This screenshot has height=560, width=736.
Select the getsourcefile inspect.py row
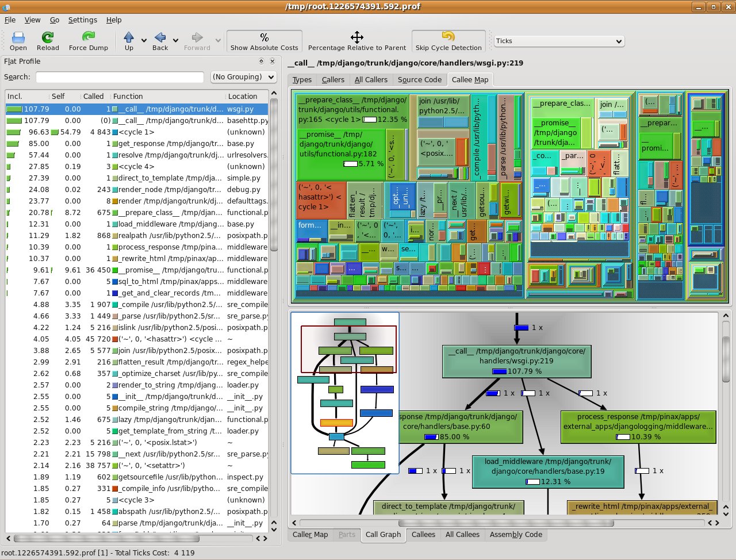point(137,477)
